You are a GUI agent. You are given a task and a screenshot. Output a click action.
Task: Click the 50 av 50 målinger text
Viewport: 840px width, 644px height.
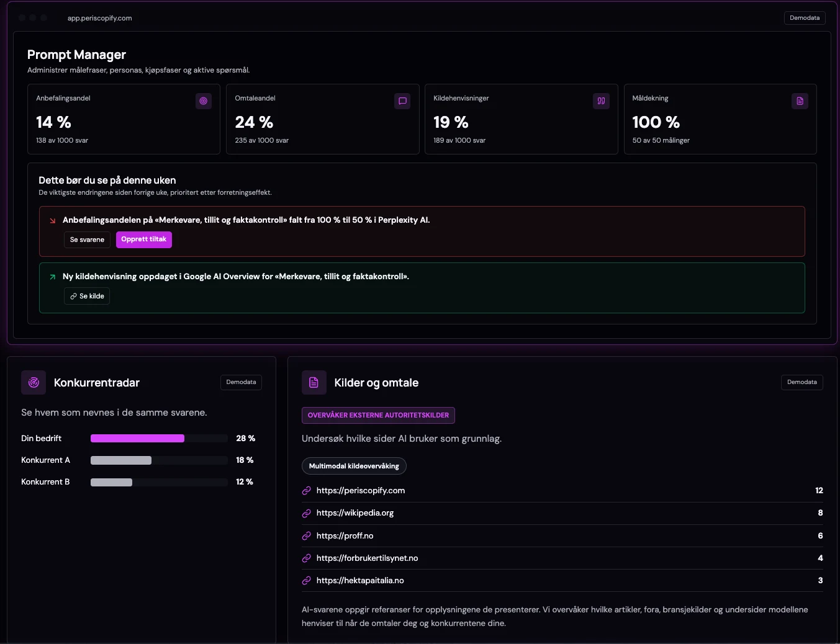661,141
